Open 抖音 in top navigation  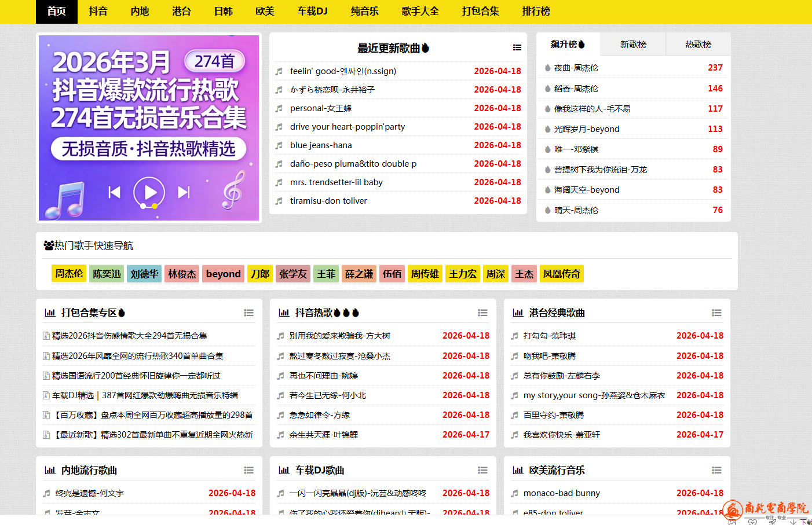coord(98,12)
